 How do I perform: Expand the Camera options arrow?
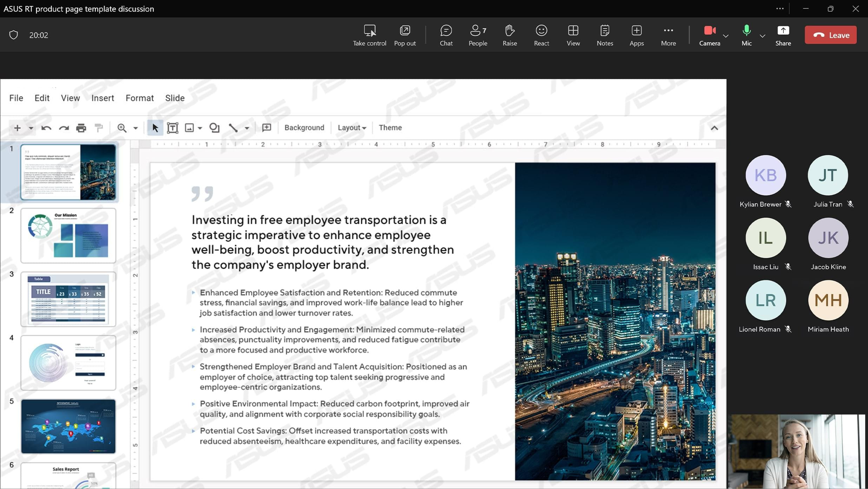coord(726,36)
